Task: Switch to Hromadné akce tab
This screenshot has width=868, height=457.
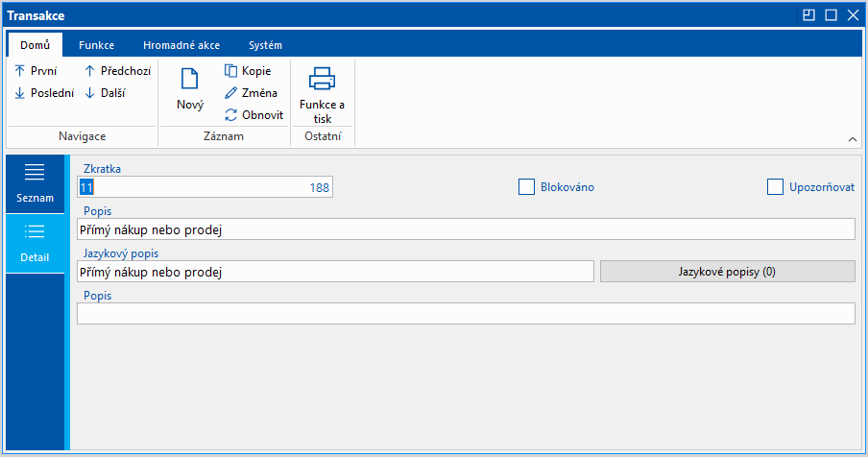Action: coord(181,45)
